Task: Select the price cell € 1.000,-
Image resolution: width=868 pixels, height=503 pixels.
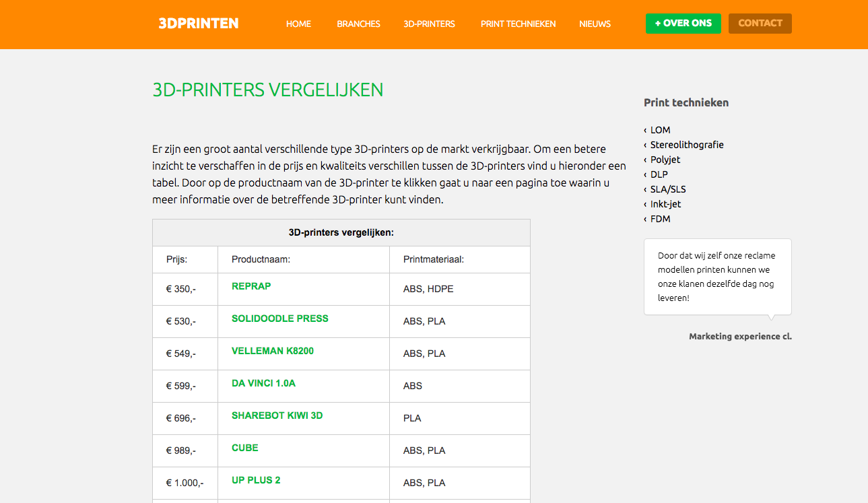Action: coord(185,483)
